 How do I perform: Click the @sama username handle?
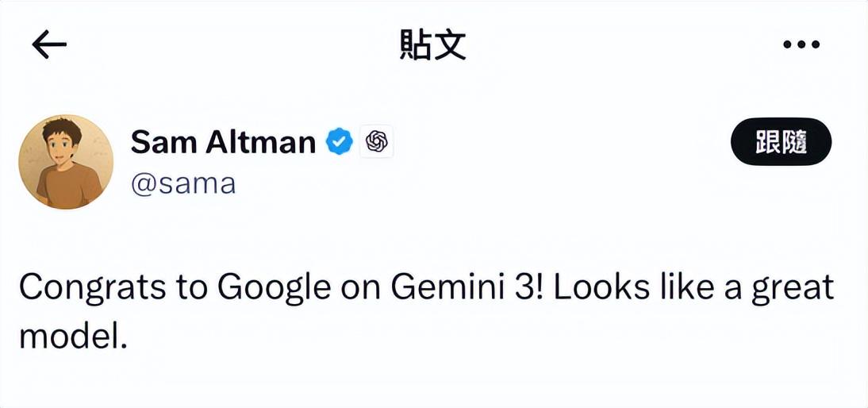[x=183, y=183]
